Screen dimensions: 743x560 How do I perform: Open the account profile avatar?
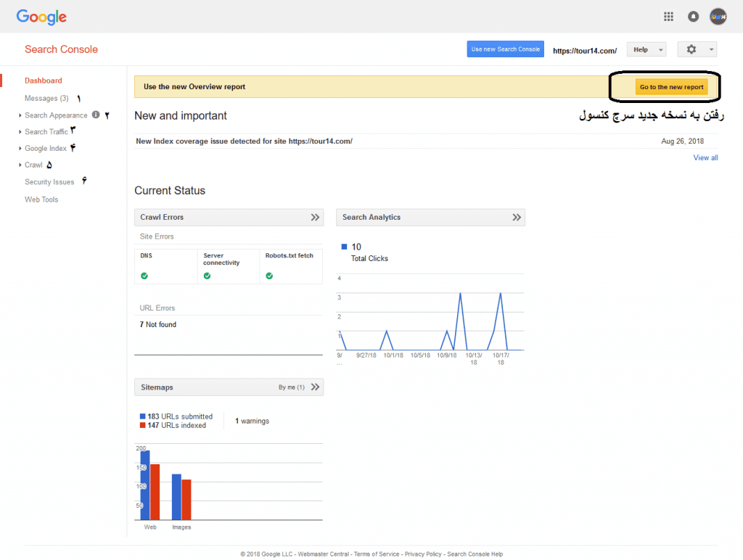[718, 17]
